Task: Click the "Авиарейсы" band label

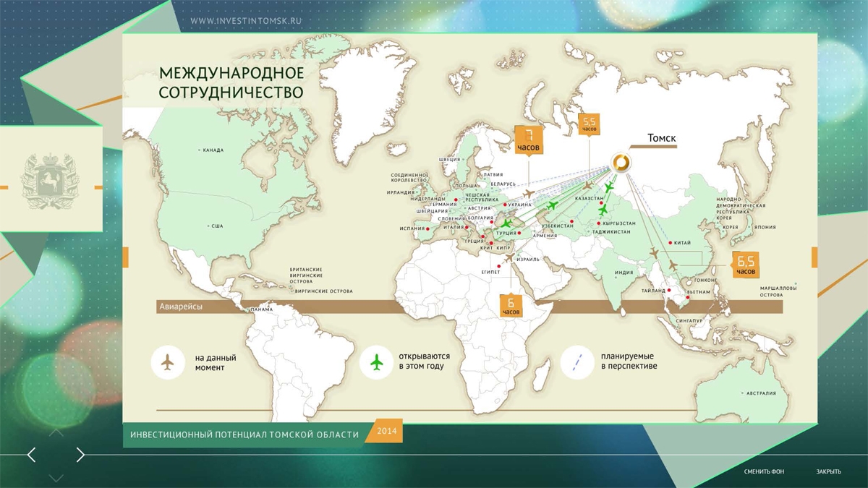Action: [180, 307]
